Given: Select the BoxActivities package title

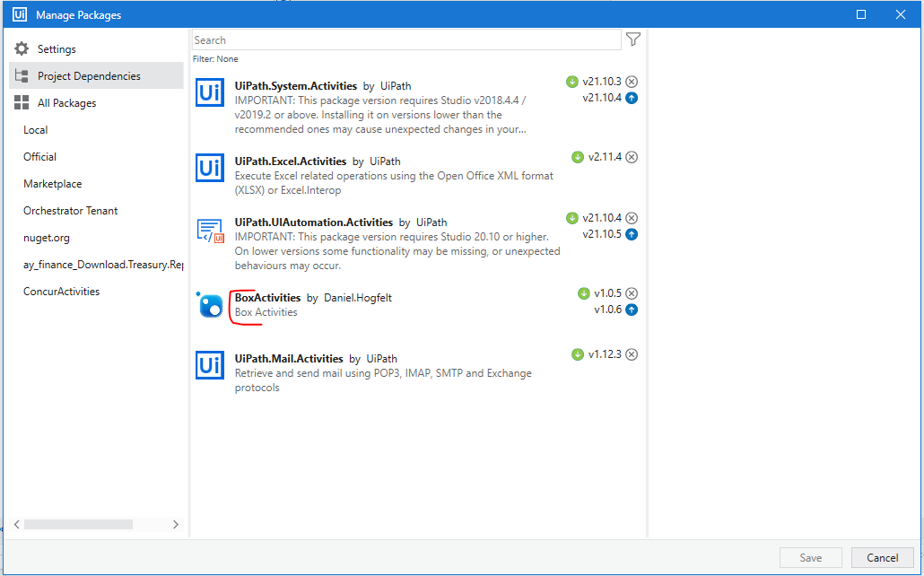Looking at the screenshot, I should 267,298.
